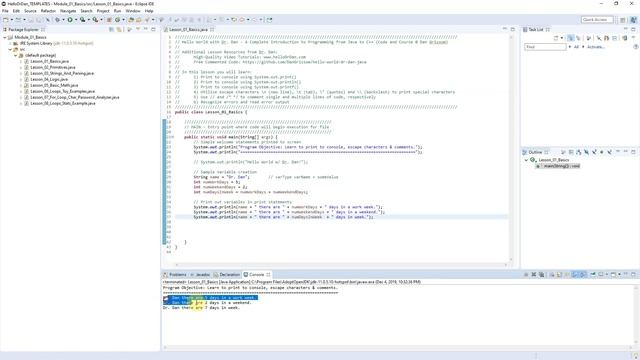Image resolution: width=640 pixels, height=360 pixels.
Task: Open the File menu
Action: point(5,11)
